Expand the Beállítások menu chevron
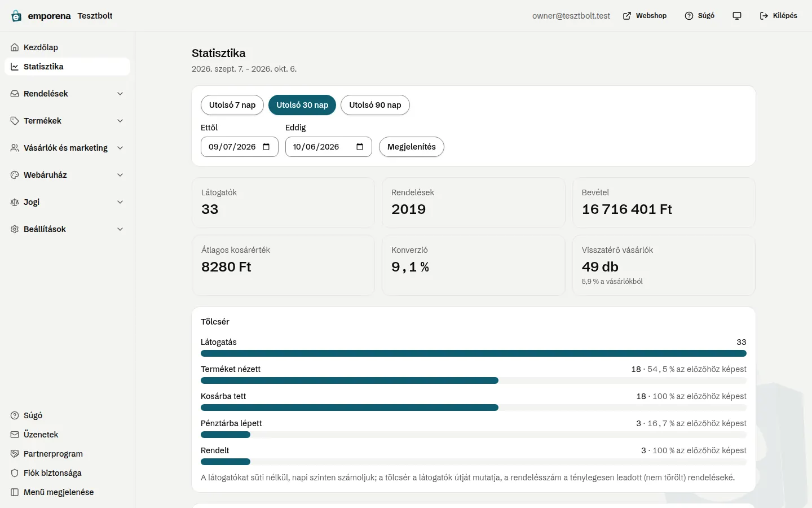Screen dimensions: 812x508 120,229
